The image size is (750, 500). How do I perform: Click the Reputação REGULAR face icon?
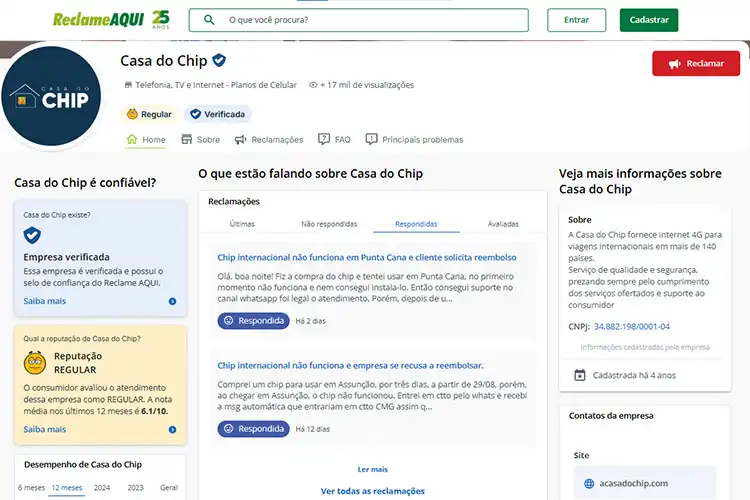click(x=35, y=363)
